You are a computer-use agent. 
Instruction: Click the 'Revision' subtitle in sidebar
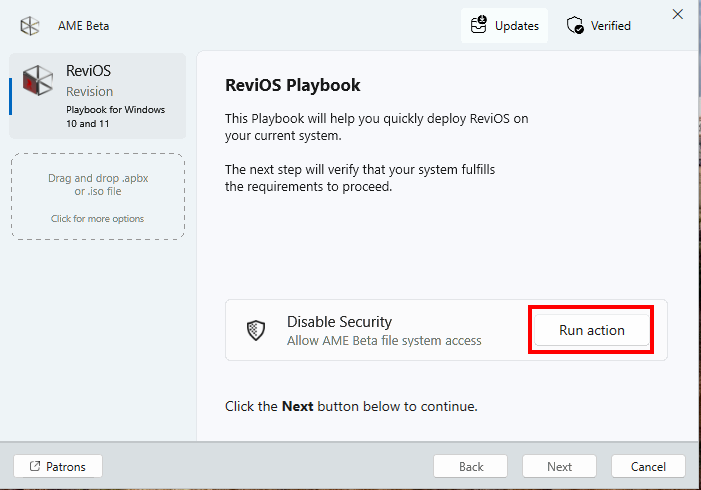click(89, 91)
